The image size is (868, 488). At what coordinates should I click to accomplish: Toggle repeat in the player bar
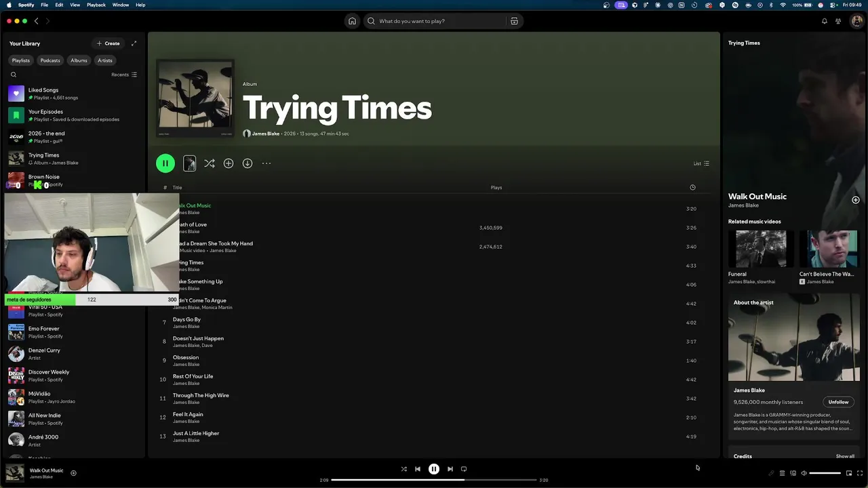tap(464, 469)
